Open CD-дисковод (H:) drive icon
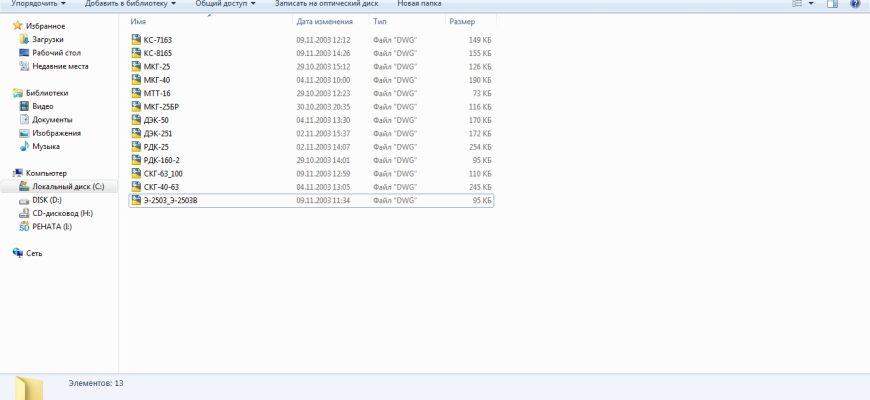Image resolution: width=870 pixels, height=400 pixels. (24, 213)
